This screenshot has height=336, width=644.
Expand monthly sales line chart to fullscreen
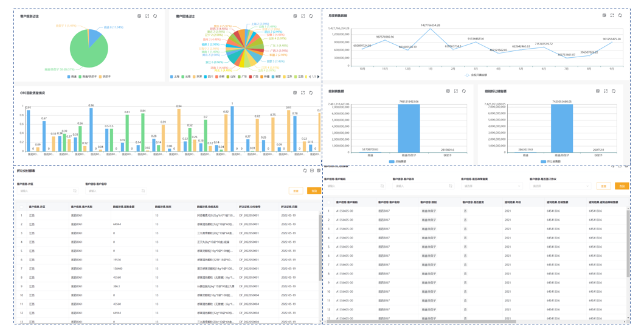click(612, 15)
